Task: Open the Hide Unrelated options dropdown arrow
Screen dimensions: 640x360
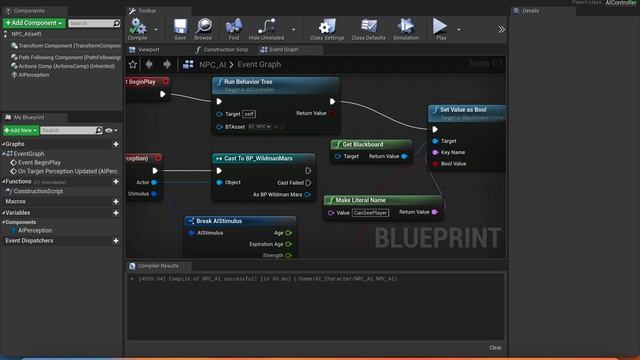Action: [x=293, y=29]
